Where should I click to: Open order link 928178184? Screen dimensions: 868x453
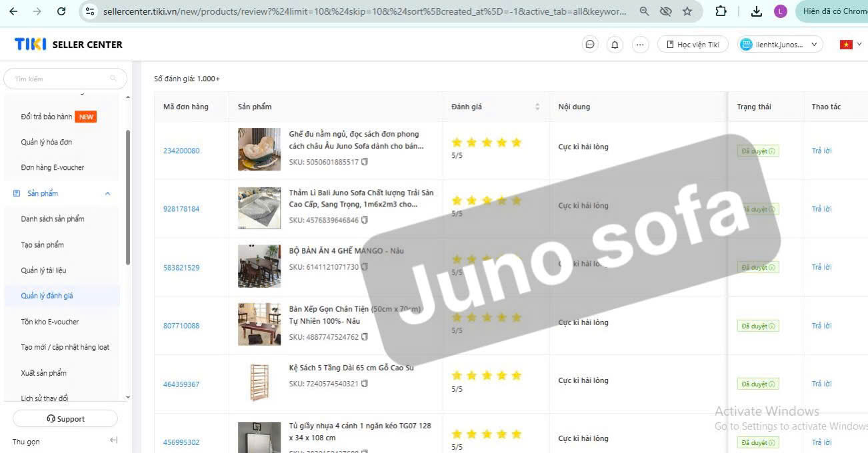pos(181,209)
